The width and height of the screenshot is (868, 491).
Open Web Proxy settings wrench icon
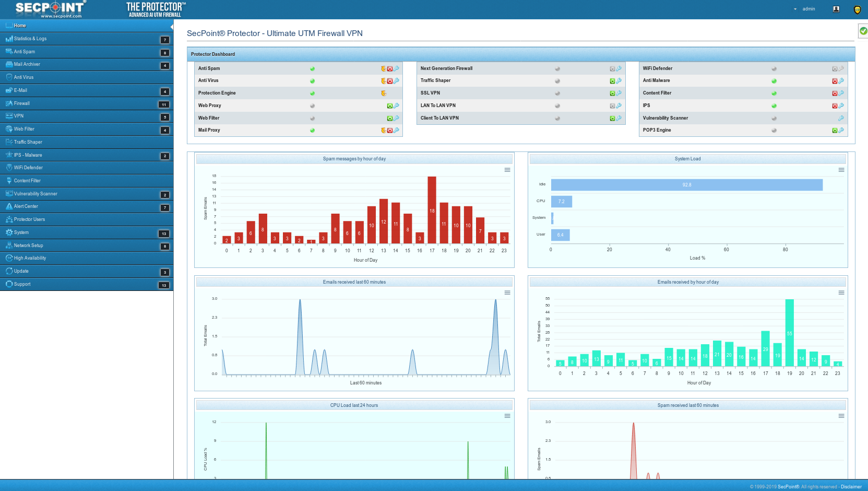coord(396,106)
